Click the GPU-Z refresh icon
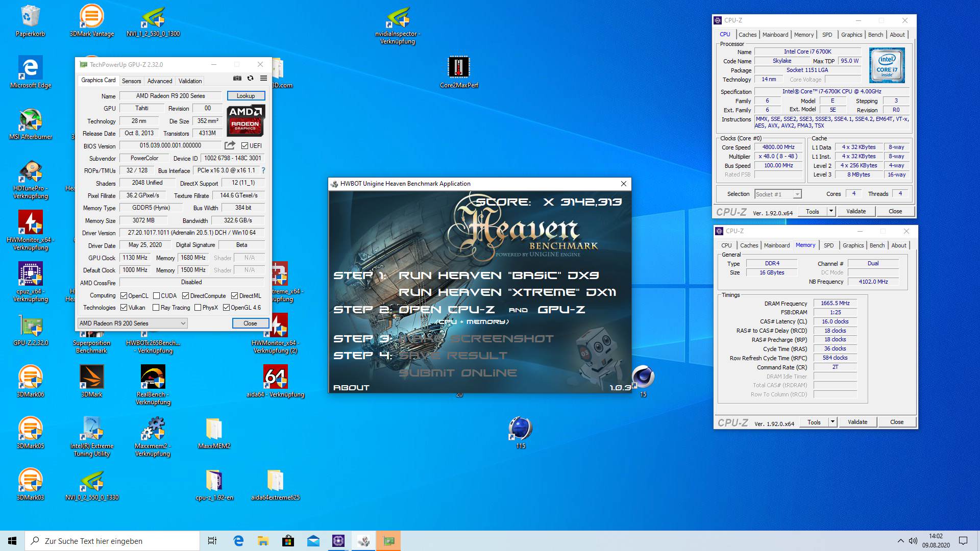Image resolution: width=980 pixels, height=551 pixels. [x=250, y=78]
